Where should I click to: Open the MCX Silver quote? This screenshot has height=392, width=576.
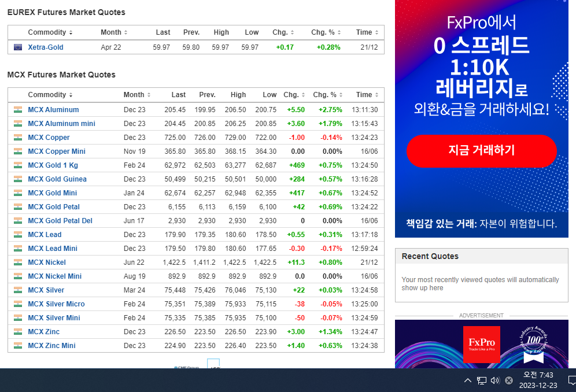click(x=46, y=290)
